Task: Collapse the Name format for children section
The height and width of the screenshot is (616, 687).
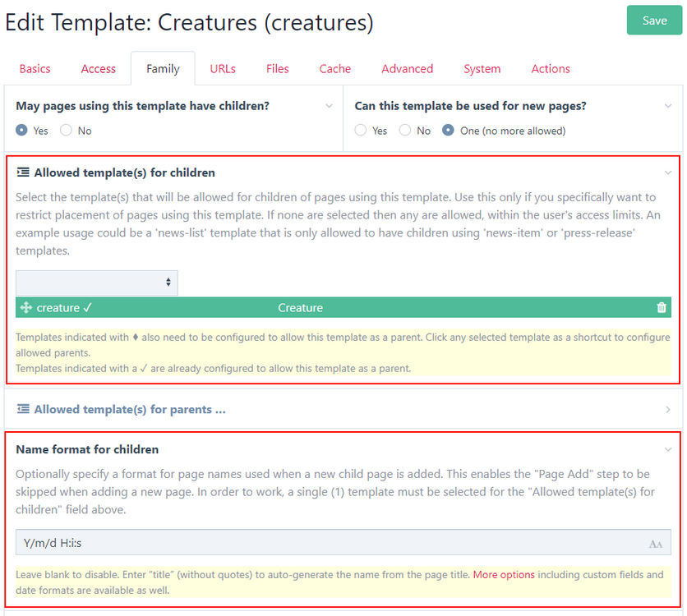Action: (x=667, y=449)
